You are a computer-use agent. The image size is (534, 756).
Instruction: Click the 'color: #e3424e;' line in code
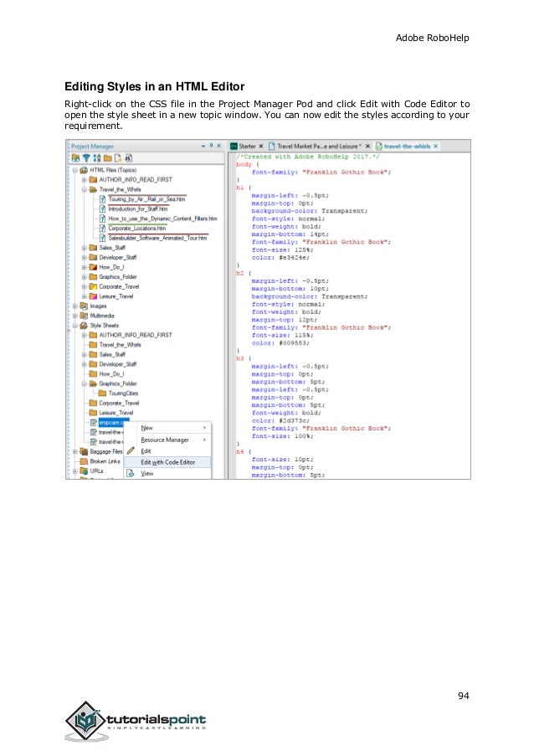280,258
